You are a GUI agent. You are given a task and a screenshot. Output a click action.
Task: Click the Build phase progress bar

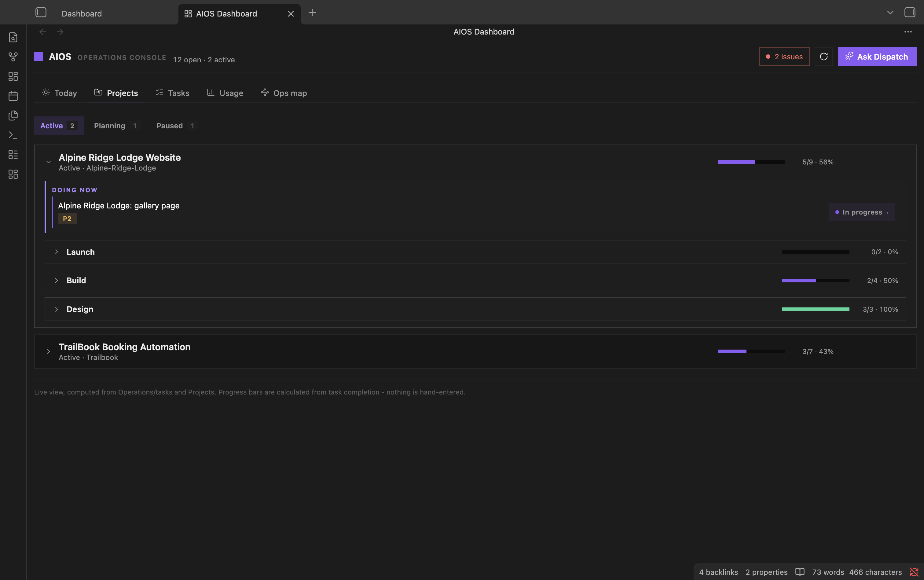pyautogui.click(x=816, y=281)
